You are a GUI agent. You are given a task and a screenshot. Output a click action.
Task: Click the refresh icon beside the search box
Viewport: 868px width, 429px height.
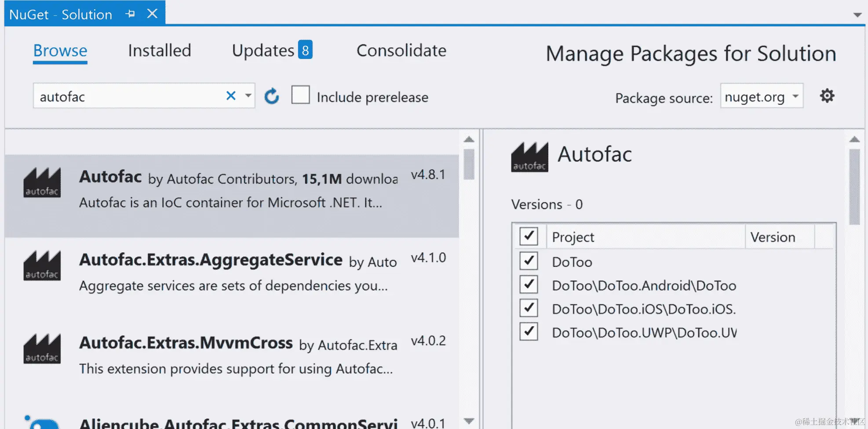pos(271,96)
